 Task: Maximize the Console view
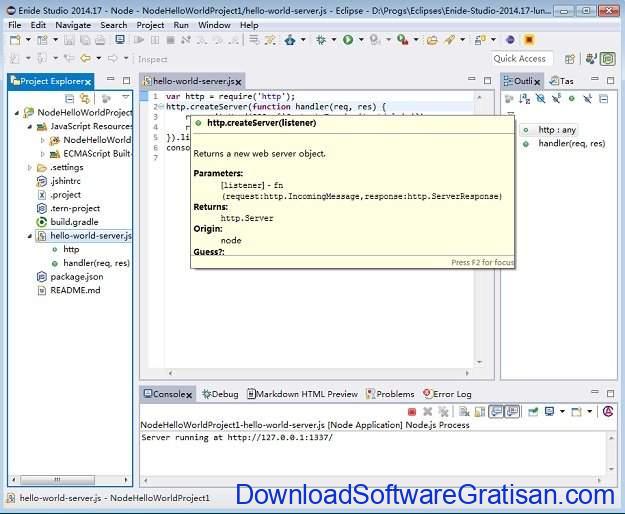point(610,394)
